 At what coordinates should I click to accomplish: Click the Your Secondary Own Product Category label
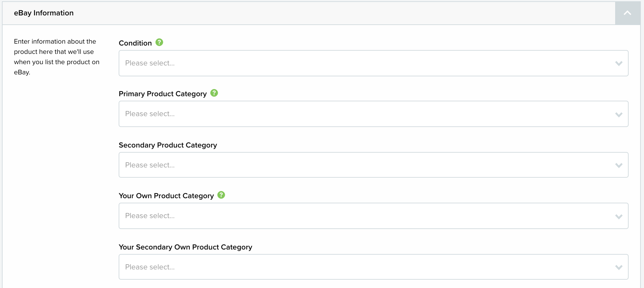pyautogui.click(x=185, y=247)
